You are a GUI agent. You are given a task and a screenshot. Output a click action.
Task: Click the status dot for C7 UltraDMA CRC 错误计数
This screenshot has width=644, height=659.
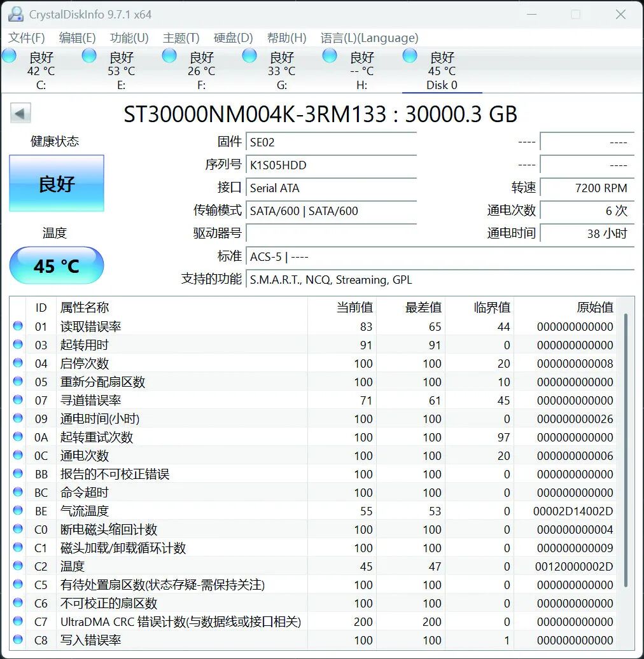tap(18, 621)
